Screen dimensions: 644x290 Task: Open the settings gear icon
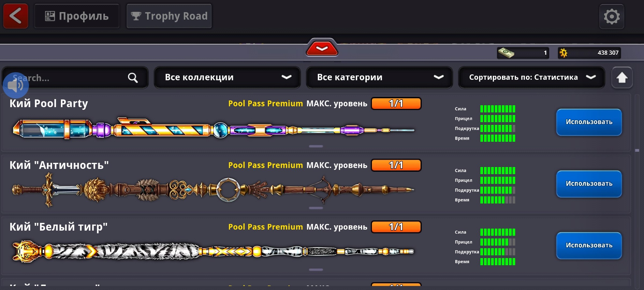click(612, 17)
